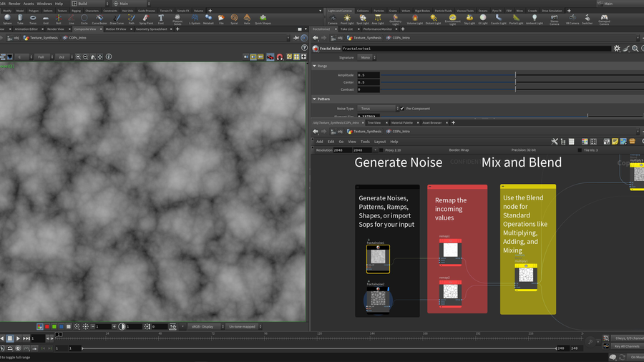Image resolution: width=644 pixels, height=362 pixels.
Task: Add a Spot Light from shelf
Action: pos(363,19)
